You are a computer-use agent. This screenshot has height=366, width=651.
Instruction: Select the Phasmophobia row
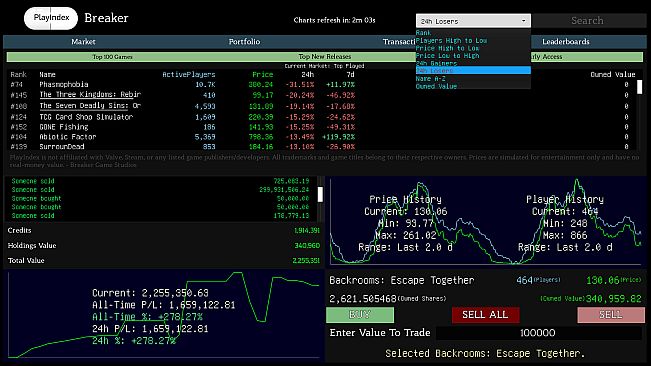pyautogui.click(x=322, y=85)
